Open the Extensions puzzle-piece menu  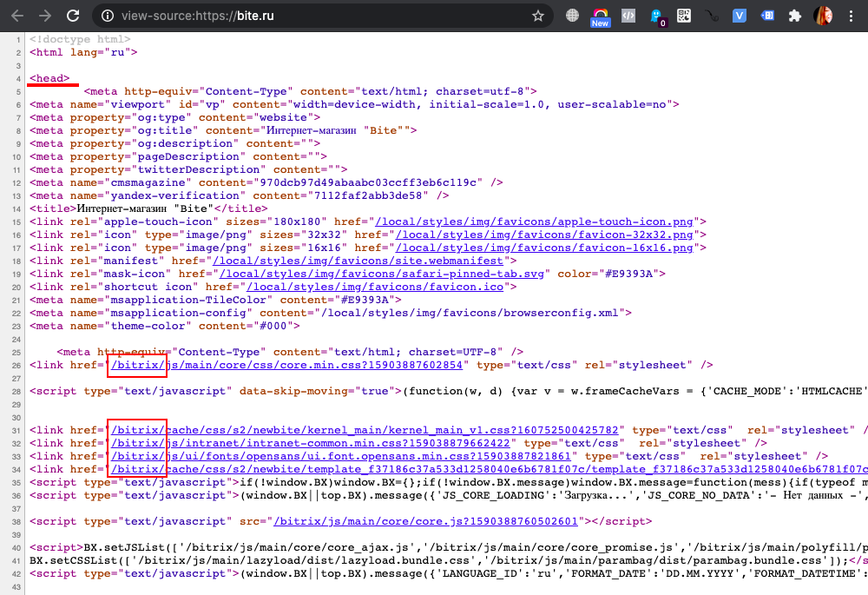tap(795, 16)
